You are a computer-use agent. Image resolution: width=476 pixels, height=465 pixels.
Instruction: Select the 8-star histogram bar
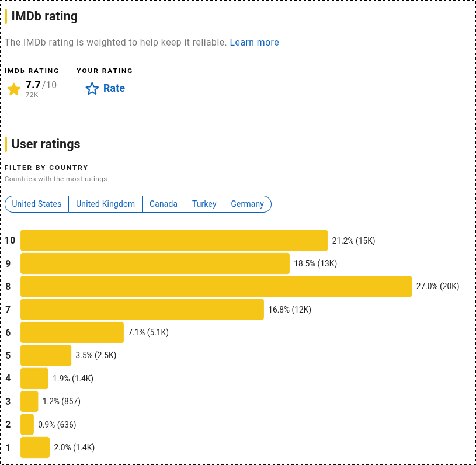pos(216,286)
